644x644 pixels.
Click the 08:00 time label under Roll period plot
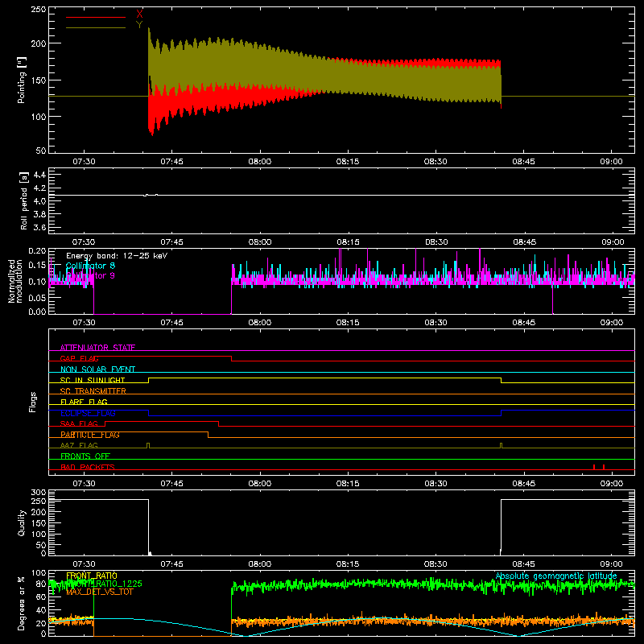tap(259, 242)
